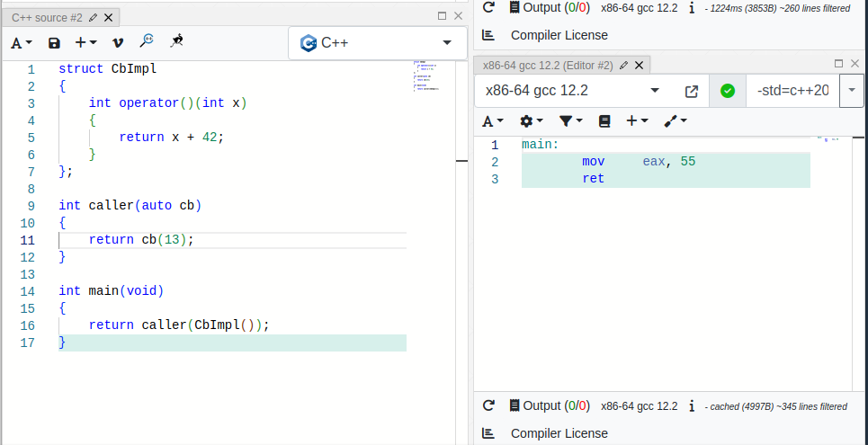Click the bottom Compiler License button
This screenshot has width=868, height=445.
[x=559, y=433]
